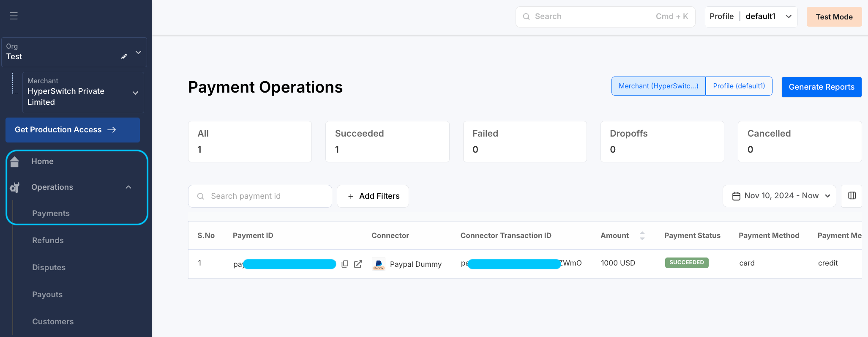Sort by Amount using arrows icon
The image size is (868, 337).
(x=642, y=236)
